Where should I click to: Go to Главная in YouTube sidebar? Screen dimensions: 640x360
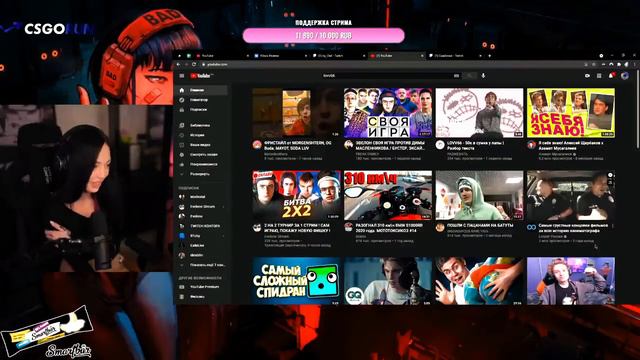tap(202, 90)
